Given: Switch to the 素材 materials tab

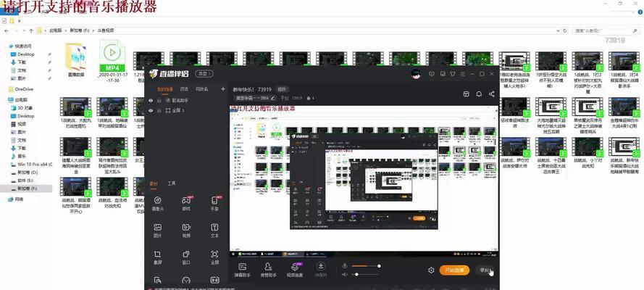Looking at the screenshot, I should tap(153, 183).
